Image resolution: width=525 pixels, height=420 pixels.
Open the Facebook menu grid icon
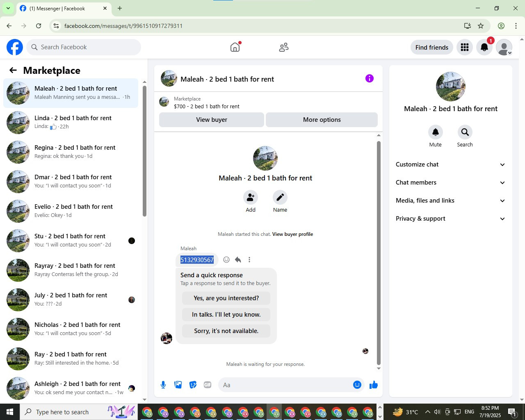[465, 47]
